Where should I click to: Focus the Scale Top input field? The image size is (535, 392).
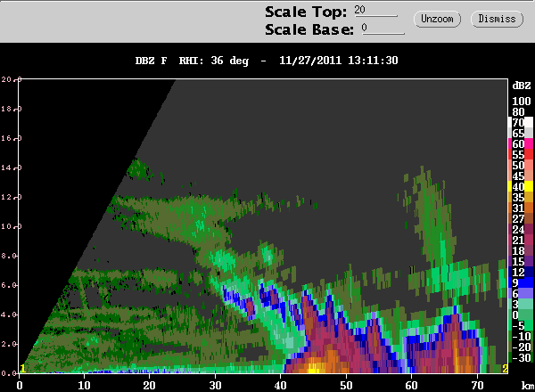[375, 10]
